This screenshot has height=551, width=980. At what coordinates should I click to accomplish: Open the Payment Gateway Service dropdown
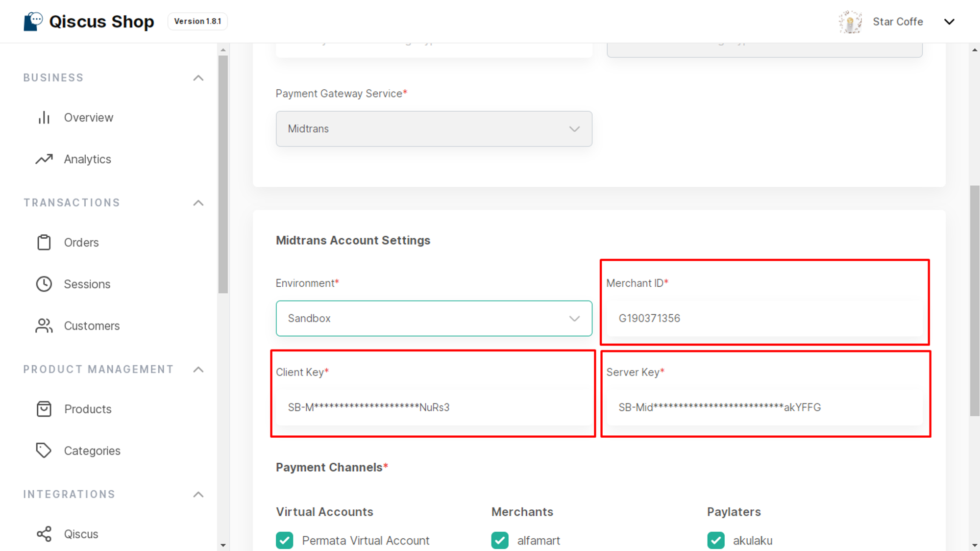[x=434, y=128]
